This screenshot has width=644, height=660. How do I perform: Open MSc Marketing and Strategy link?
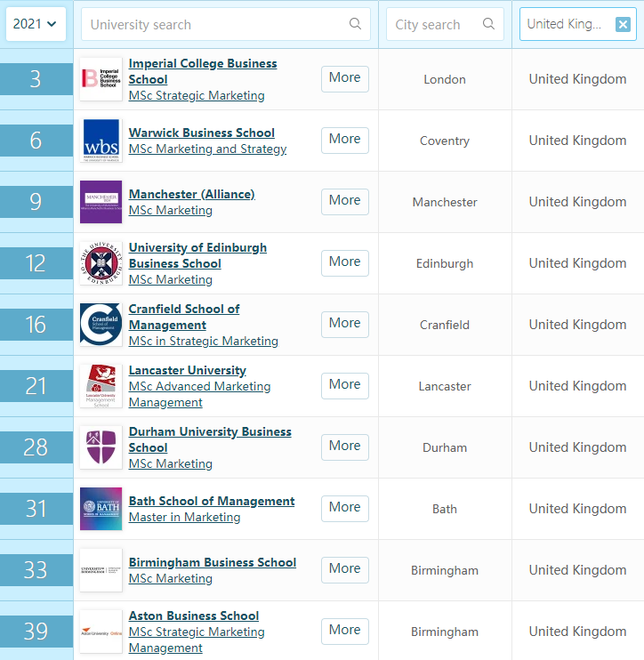click(207, 149)
